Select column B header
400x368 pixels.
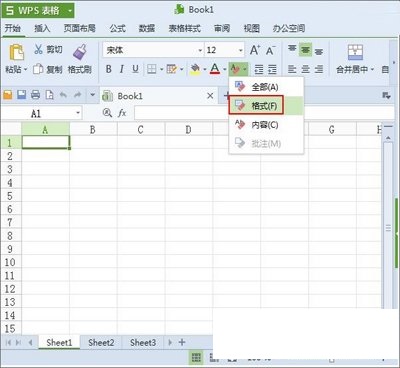tap(93, 129)
